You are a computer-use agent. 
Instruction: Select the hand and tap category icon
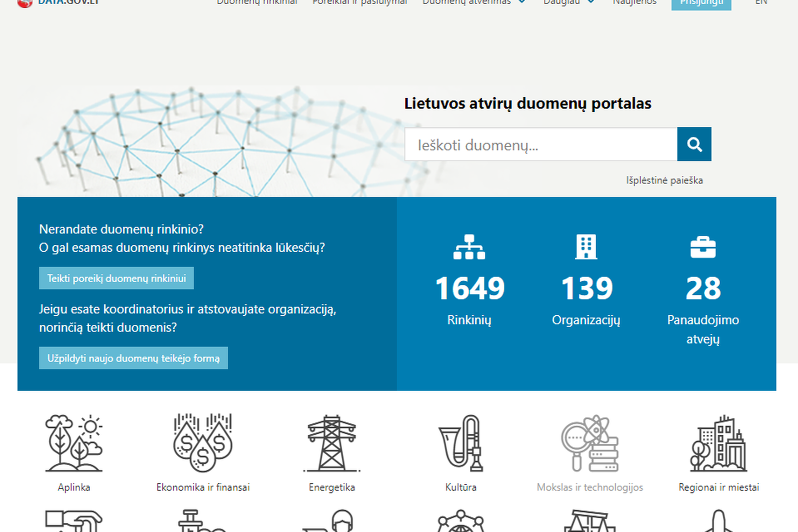[74, 521]
